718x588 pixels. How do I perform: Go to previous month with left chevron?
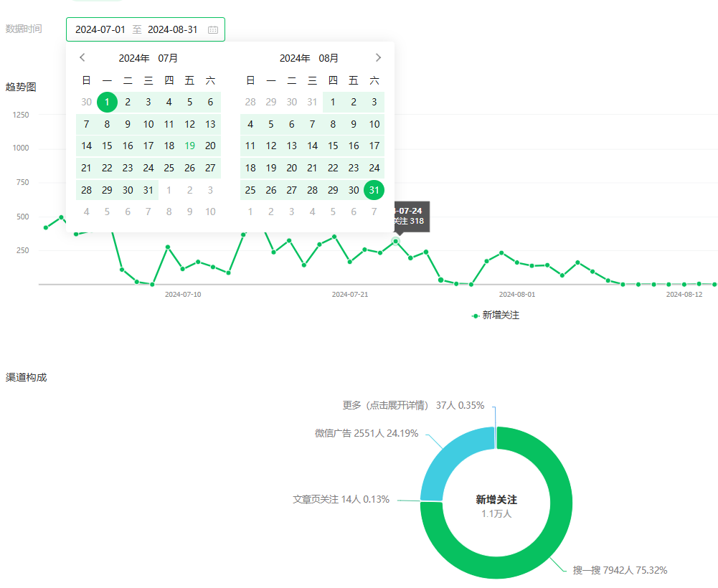82,58
